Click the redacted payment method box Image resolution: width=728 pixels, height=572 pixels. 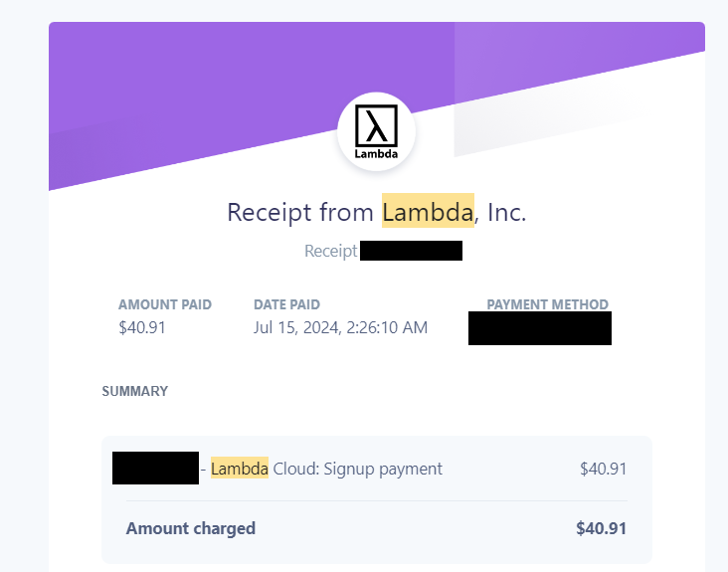click(540, 328)
